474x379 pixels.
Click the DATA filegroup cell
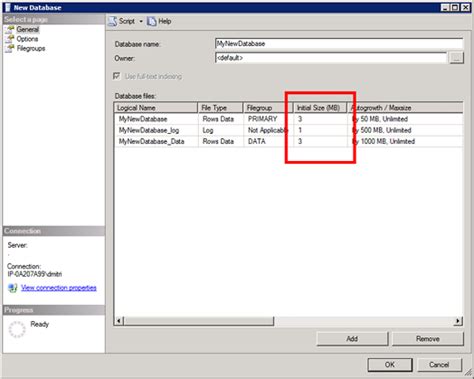[x=268, y=141]
